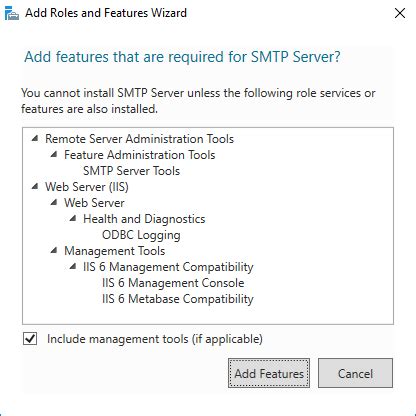Click the SMTP Server dialog heading

(x=182, y=57)
